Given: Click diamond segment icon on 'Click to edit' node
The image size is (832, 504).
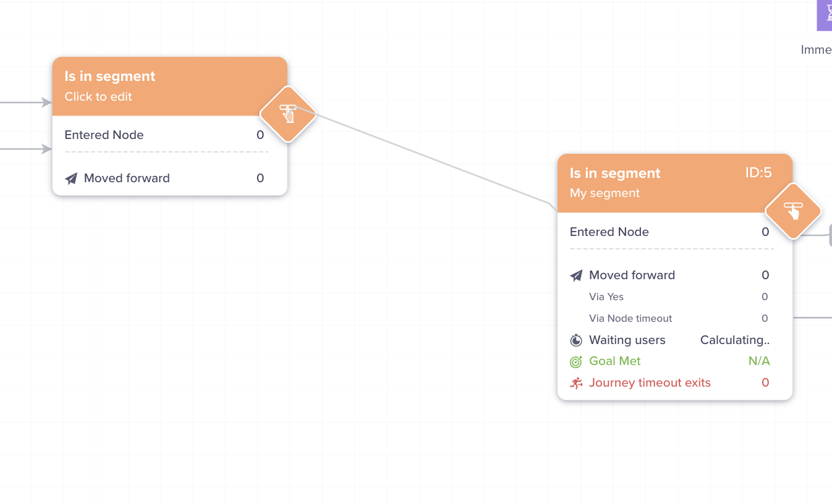Looking at the screenshot, I should [288, 114].
